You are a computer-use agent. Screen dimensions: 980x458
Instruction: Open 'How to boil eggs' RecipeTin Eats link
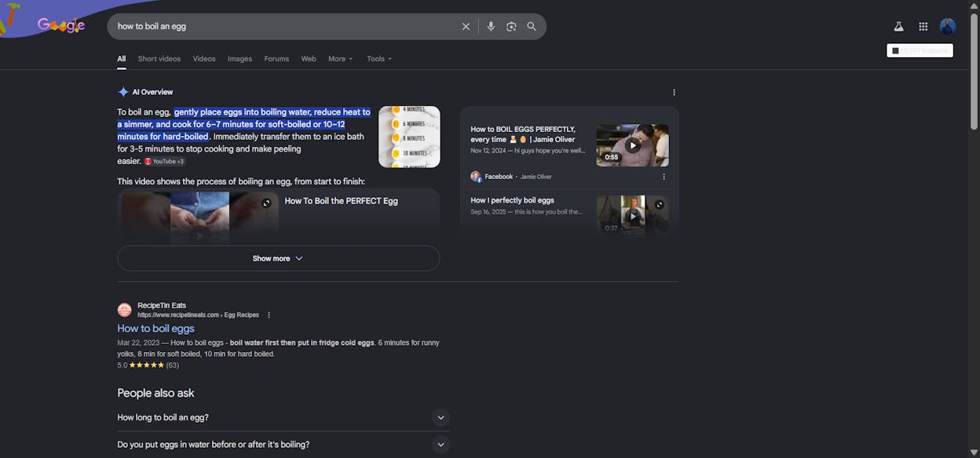155,329
